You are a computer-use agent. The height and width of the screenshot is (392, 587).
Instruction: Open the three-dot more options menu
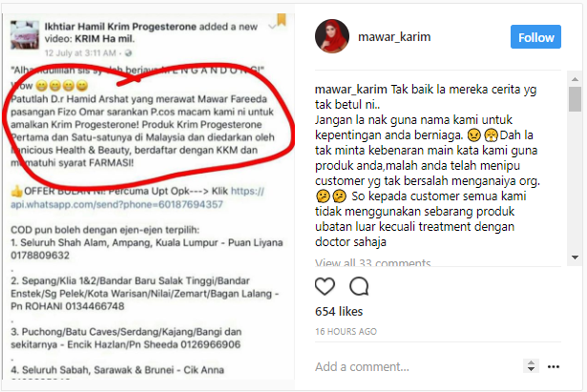[554, 366]
